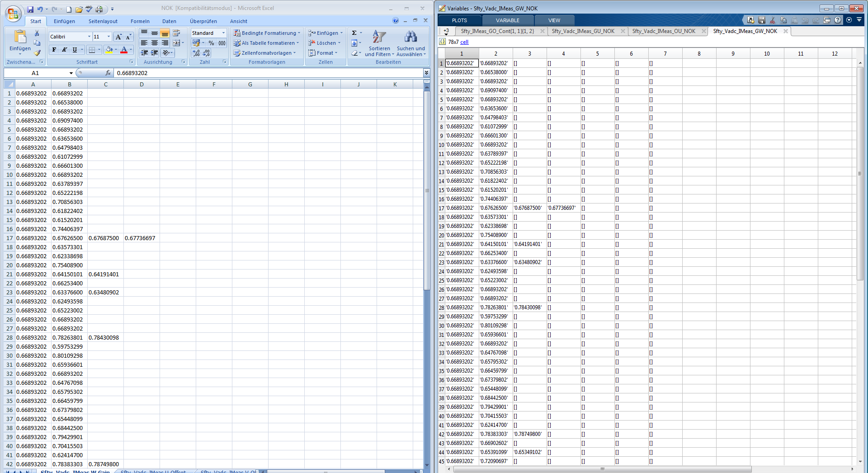Click the MATLAB help question mark icon
This screenshot has width=868, height=473.
(838, 20)
